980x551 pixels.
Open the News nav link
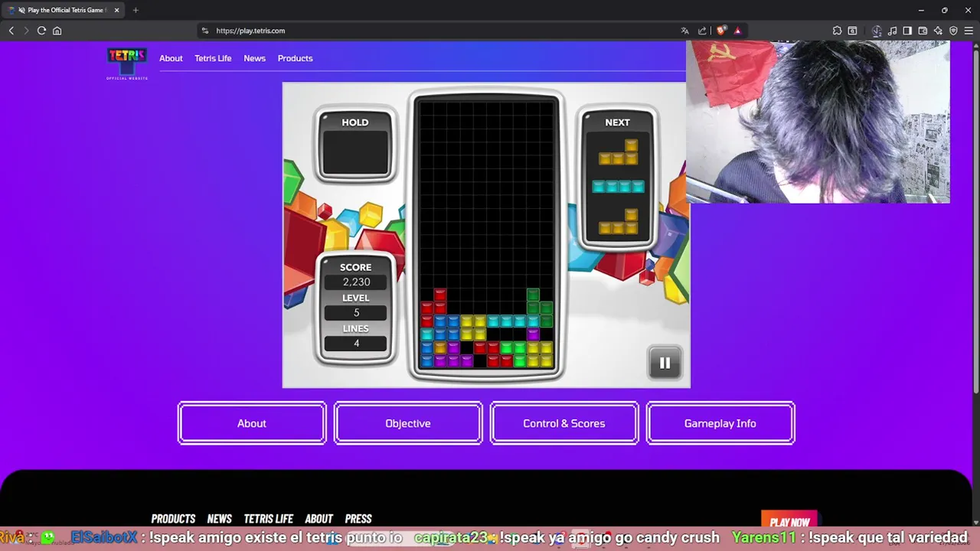pos(254,58)
